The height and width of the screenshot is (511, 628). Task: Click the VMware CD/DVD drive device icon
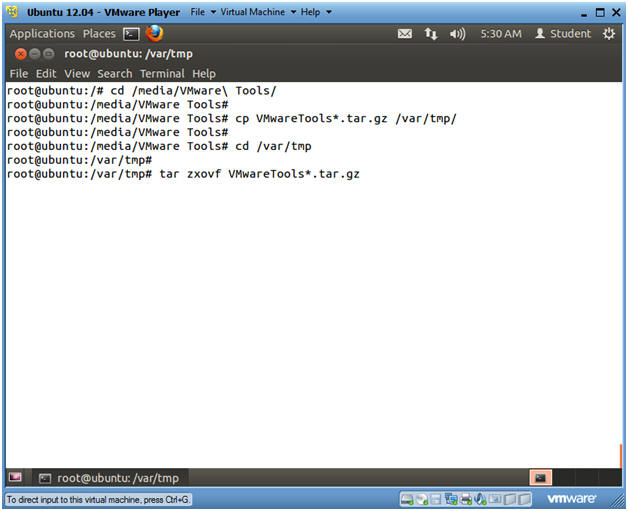(422, 499)
